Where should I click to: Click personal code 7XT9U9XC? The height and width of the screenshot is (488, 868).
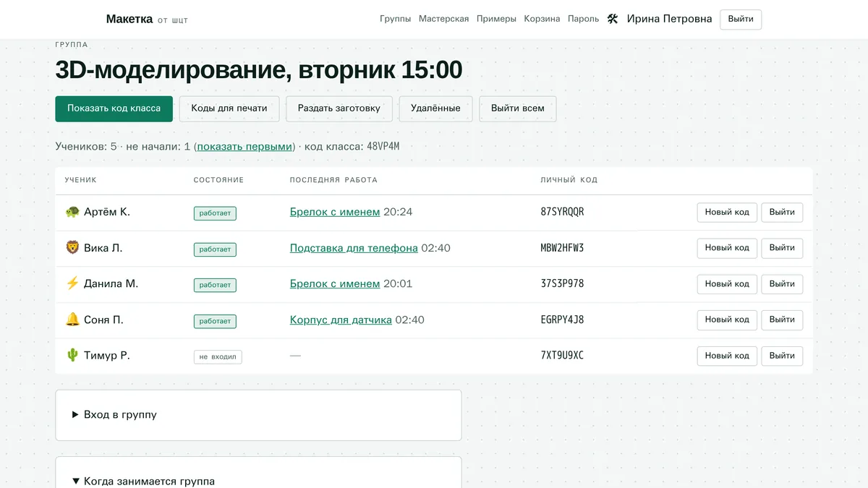click(x=562, y=356)
